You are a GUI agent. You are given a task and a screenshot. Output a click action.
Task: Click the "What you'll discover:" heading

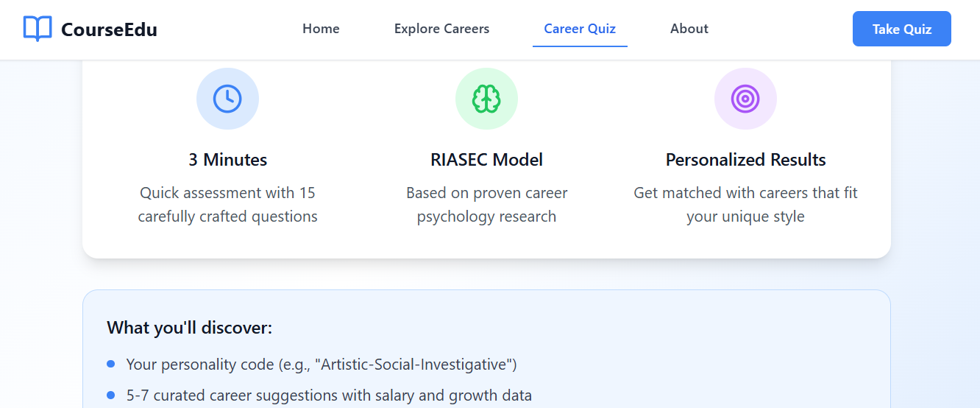tap(190, 328)
